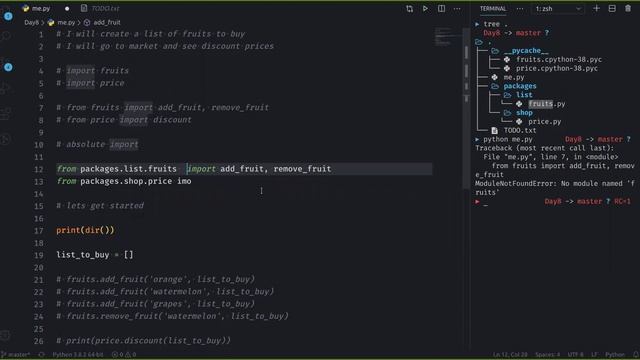Click comment '# lets get started'
Screen dimensions: 640x360
[100, 206]
